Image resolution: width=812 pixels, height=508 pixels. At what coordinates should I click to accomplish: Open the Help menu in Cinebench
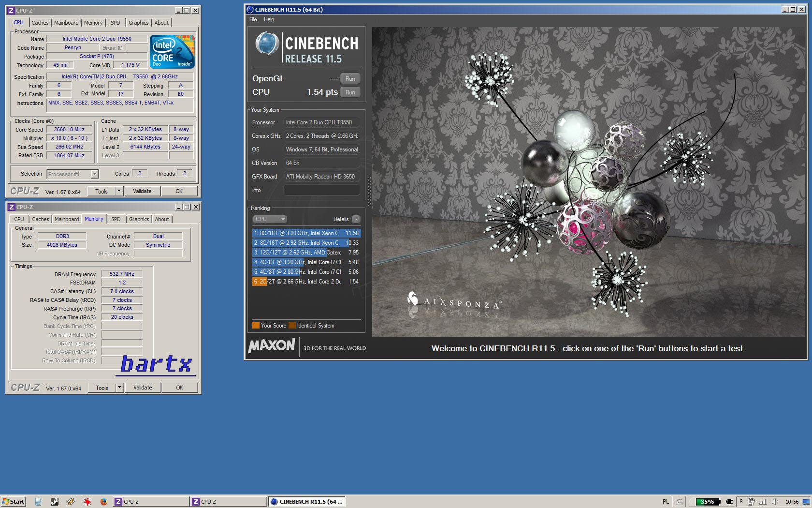[x=269, y=19]
